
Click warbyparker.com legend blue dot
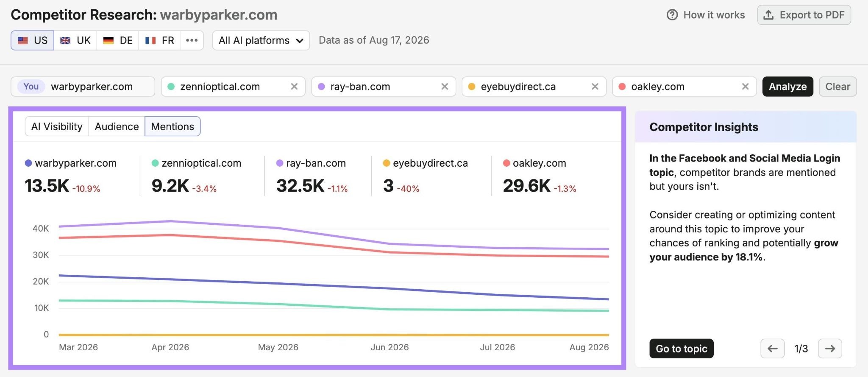[x=28, y=163]
